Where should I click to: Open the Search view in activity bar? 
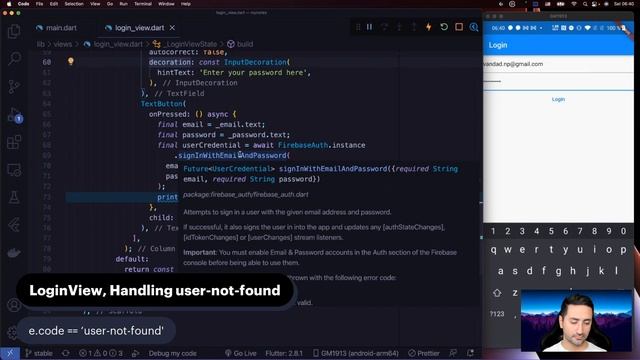(14, 58)
